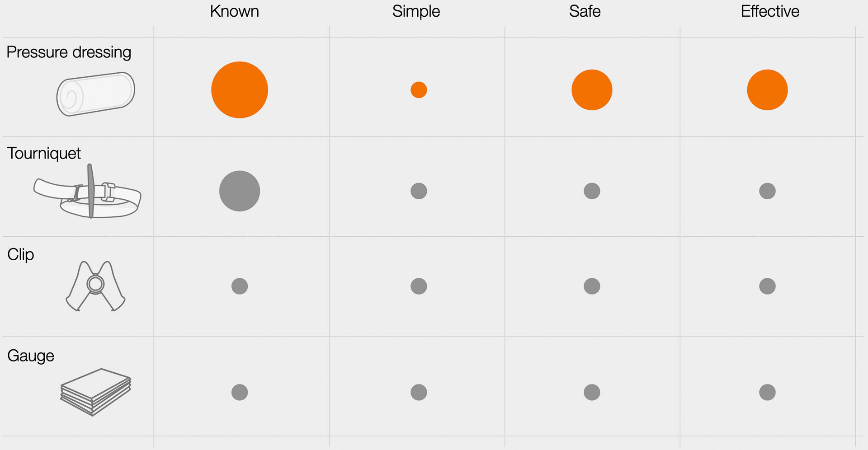
Task: Select the clip device icon
Action: click(95, 286)
